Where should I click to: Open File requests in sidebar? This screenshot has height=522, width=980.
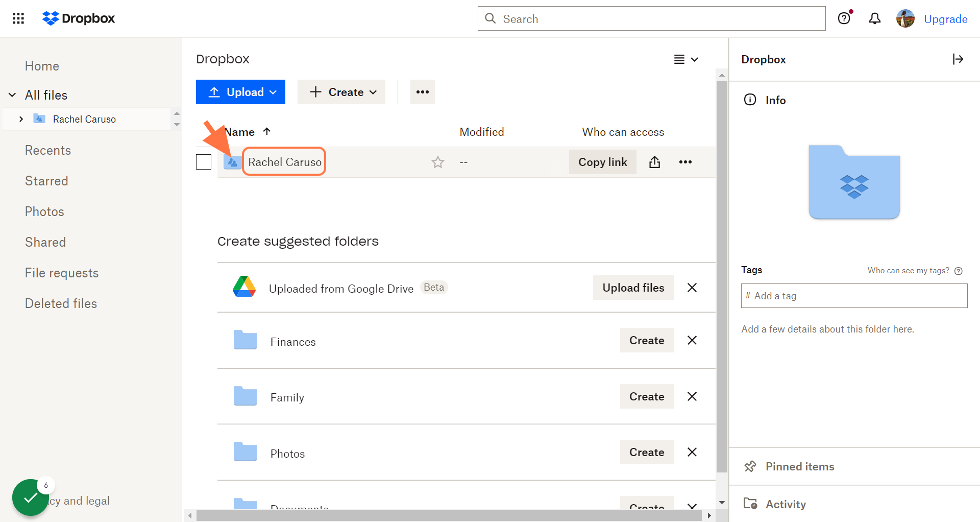tap(62, 273)
